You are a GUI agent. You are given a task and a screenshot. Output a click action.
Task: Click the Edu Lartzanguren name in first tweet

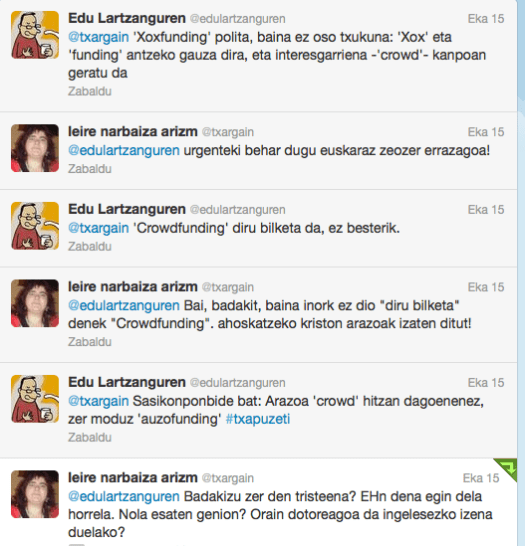tap(127, 18)
